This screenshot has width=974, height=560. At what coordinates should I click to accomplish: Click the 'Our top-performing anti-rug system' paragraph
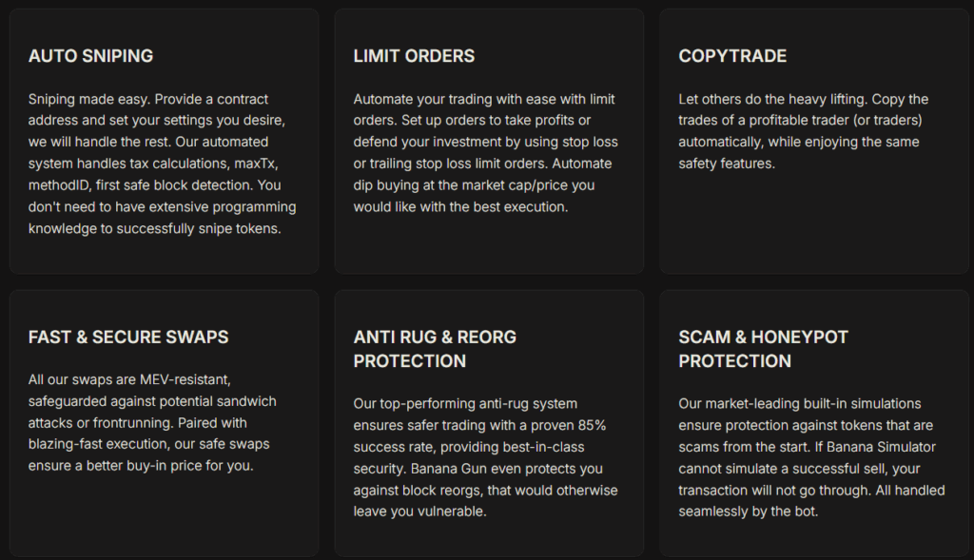pyautogui.click(x=485, y=457)
